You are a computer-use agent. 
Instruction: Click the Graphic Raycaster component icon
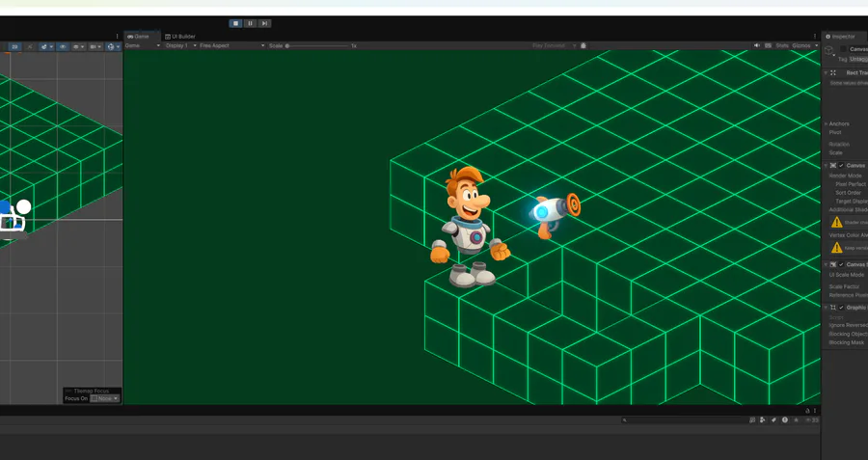[x=833, y=308]
